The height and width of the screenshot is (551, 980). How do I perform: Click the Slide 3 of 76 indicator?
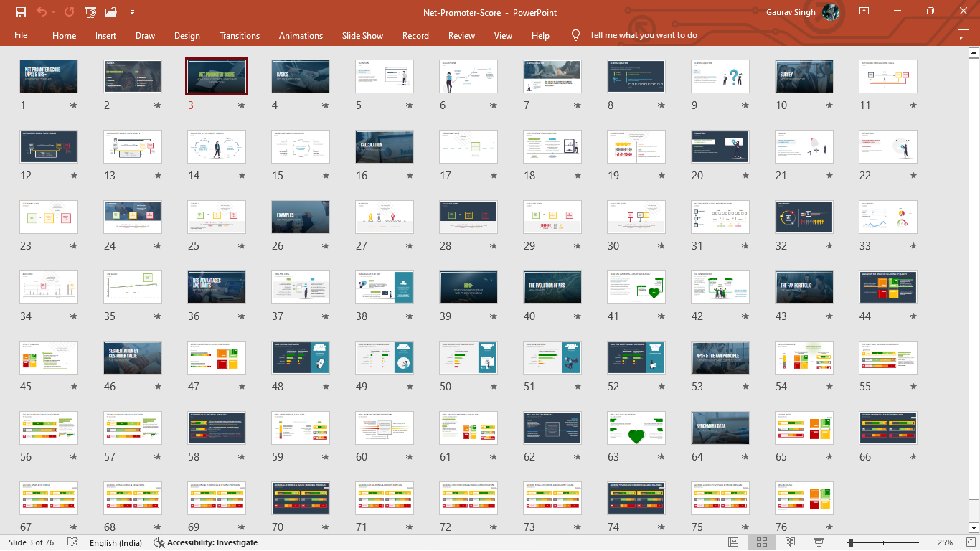(32, 542)
